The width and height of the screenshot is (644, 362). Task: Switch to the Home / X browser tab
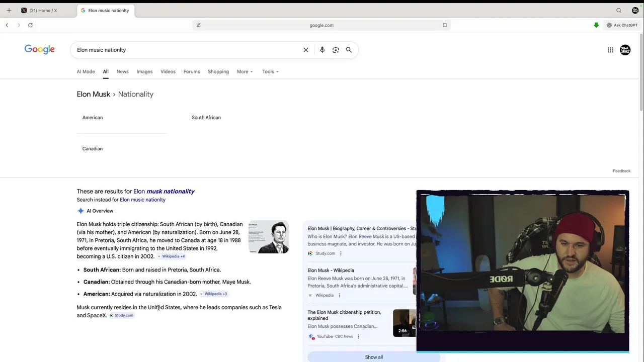click(x=43, y=11)
